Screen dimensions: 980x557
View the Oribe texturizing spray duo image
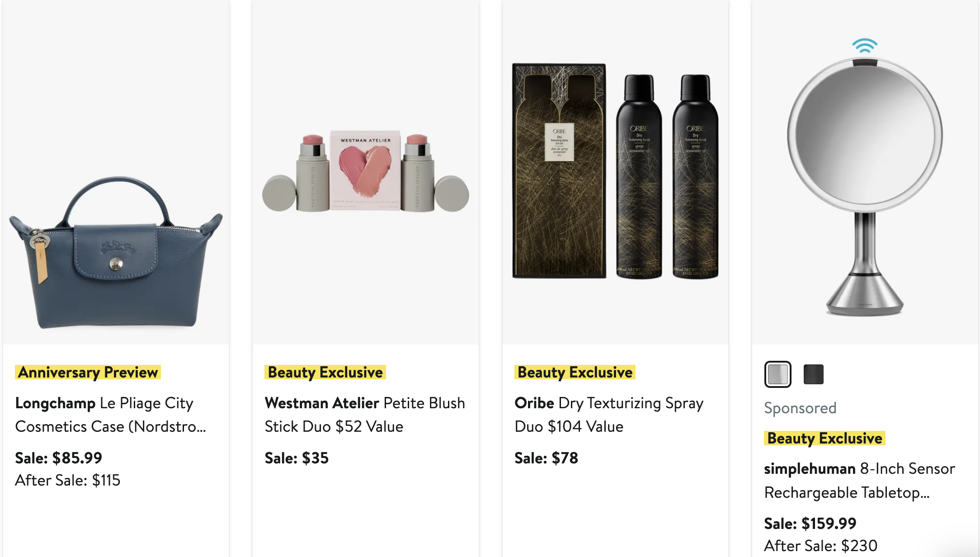tap(615, 172)
